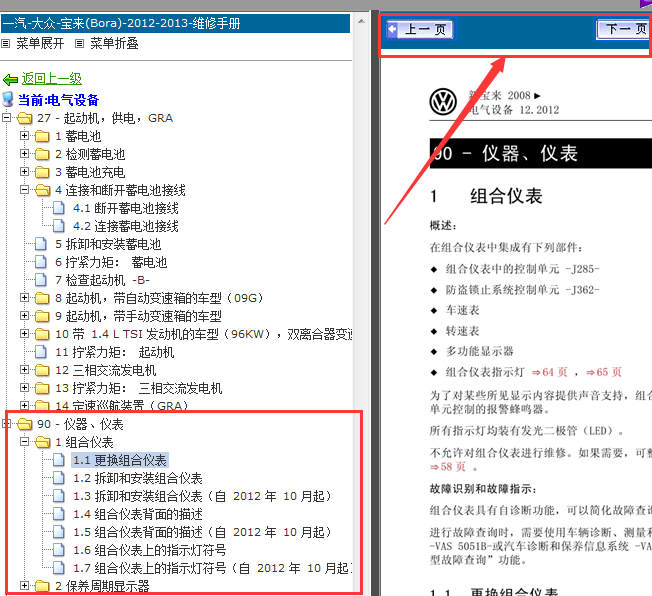Click the manual title 一汽-大众-宝来(Bora) header
Viewport: 652px width, 596px height.
click(175, 23)
